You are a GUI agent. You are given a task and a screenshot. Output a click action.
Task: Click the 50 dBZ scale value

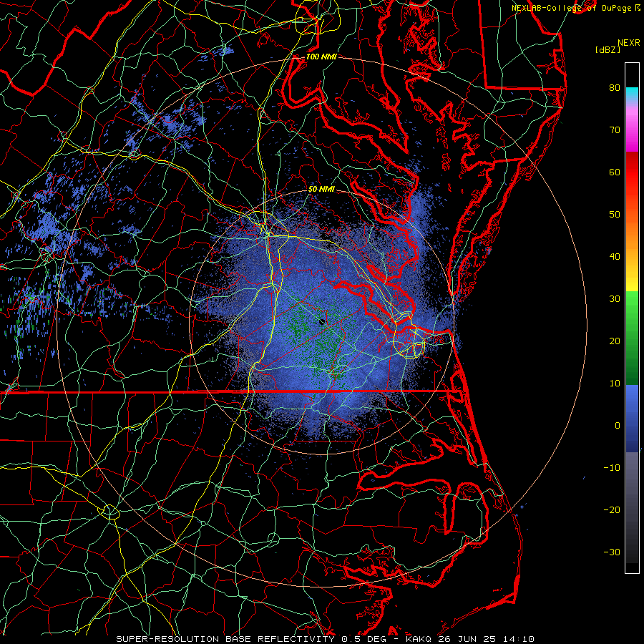pos(615,215)
